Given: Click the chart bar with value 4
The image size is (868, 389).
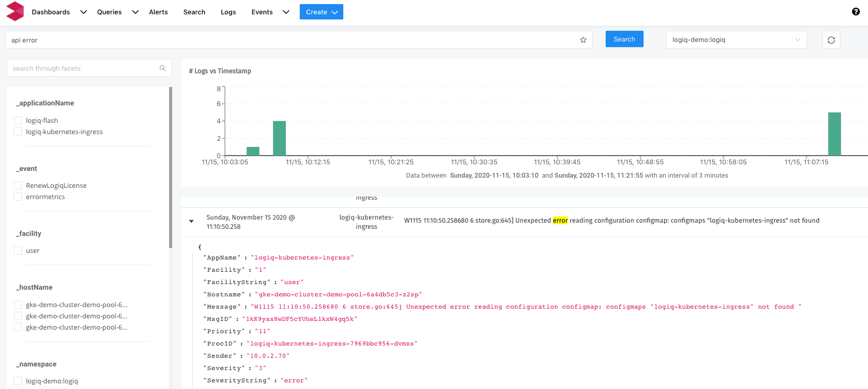Looking at the screenshot, I should 279,138.
